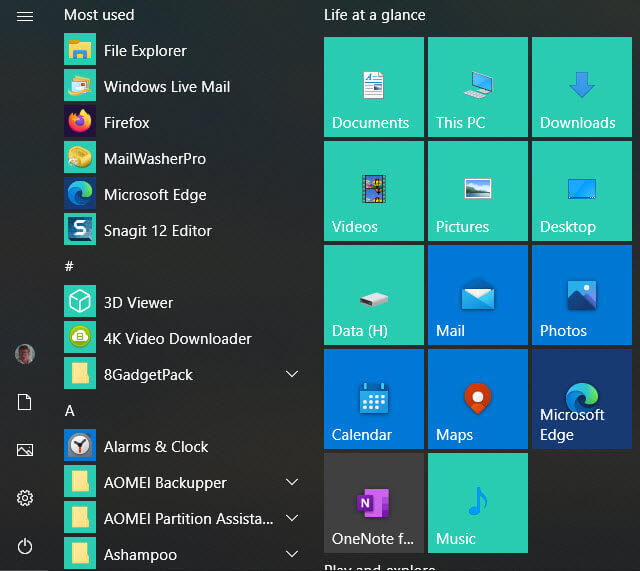The width and height of the screenshot is (640, 571).
Task: Expand the AOMEI Partition Assistant chevron
Action: click(292, 518)
